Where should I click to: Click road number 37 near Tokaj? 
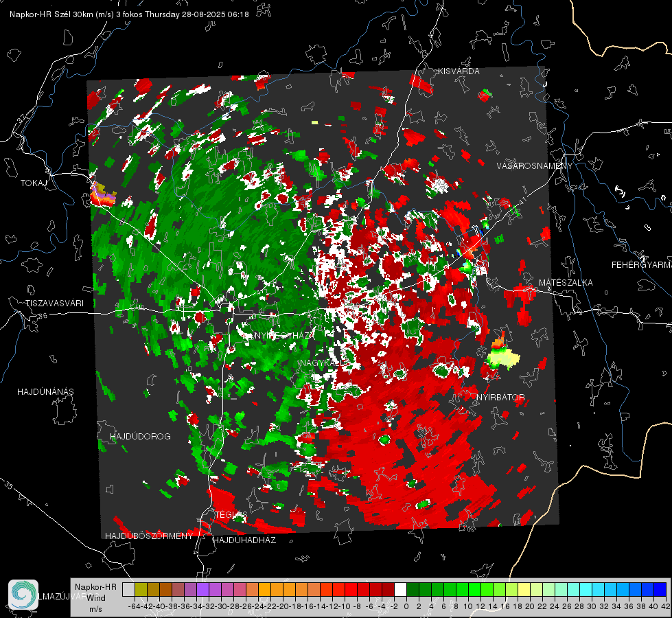click(x=22, y=117)
